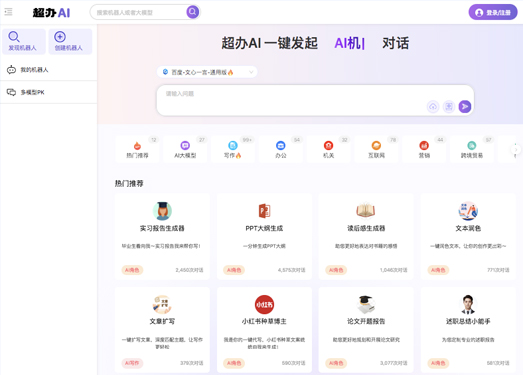
Task: Click the 实习报告生成器 graduate avatar icon
Action: [162, 211]
